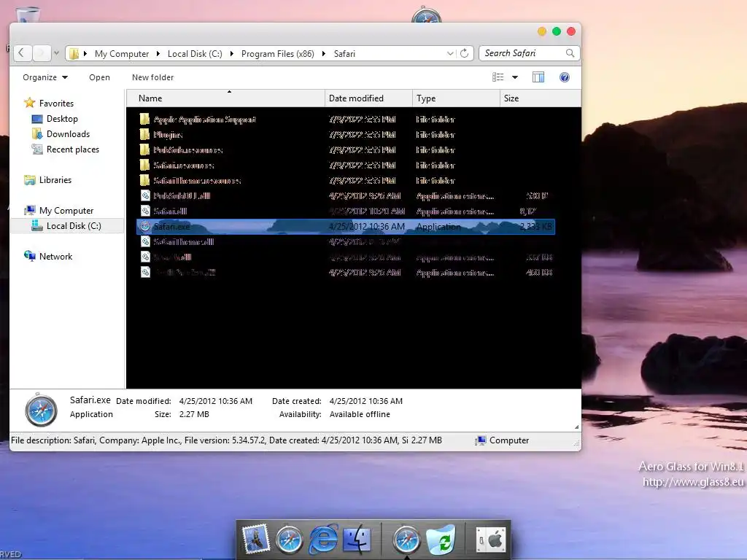747x560 pixels.
Task: Change the view with the view icon
Action: [498, 77]
